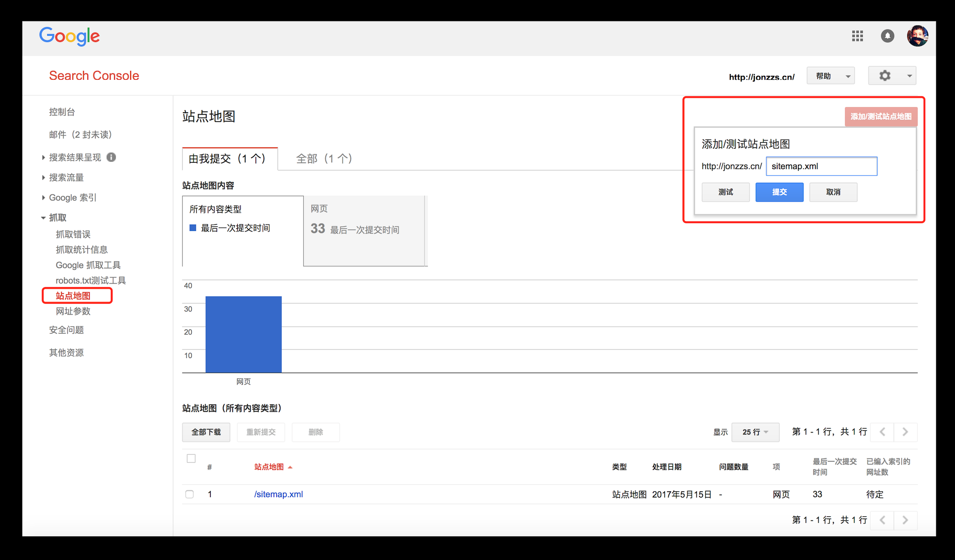Toggle the select-all checkbox in table header

(191, 458)
